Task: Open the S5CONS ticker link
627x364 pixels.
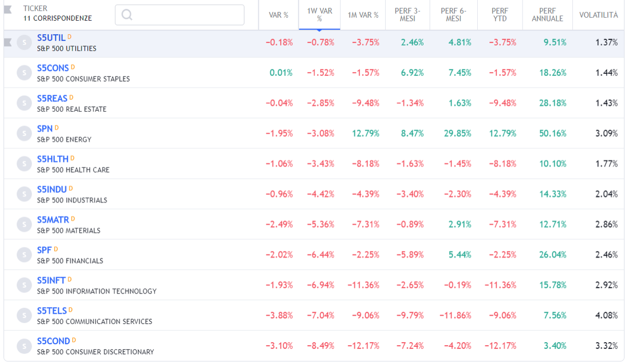Action: click(x=53, y=68)
